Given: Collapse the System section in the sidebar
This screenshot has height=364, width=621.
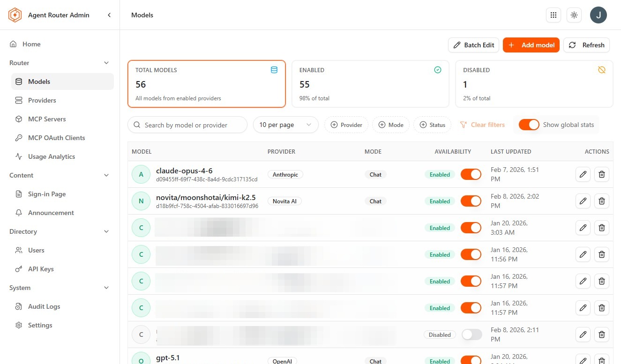Looking at the screenshot, I should [x=106, y=288].
